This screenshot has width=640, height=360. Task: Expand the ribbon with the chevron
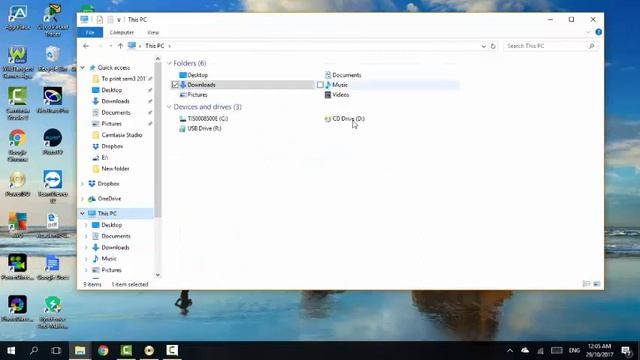coord(588,32)
